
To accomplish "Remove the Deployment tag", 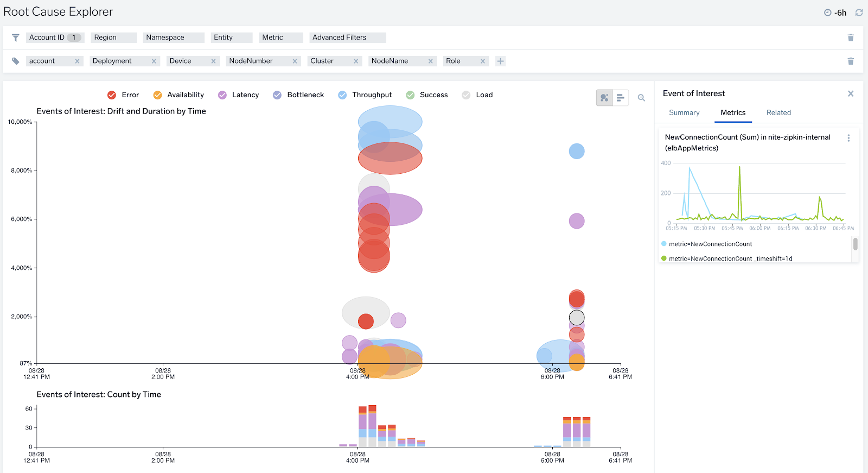I will [154, 61].
